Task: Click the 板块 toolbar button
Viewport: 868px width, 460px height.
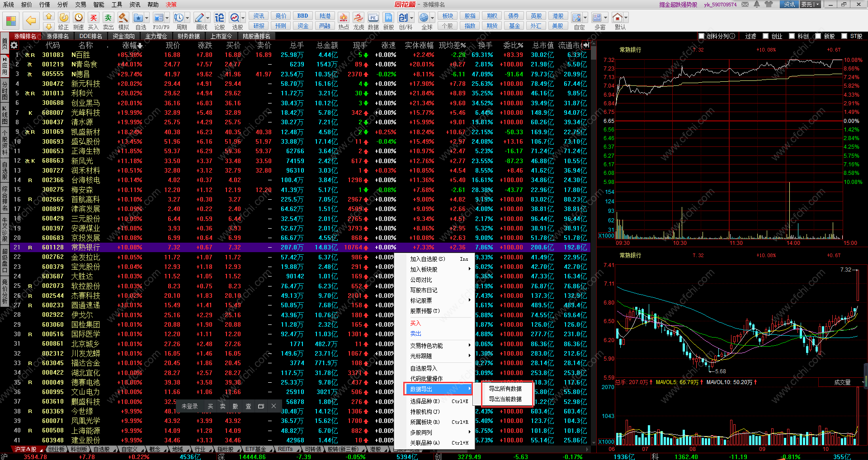Action: pos(448,16)
